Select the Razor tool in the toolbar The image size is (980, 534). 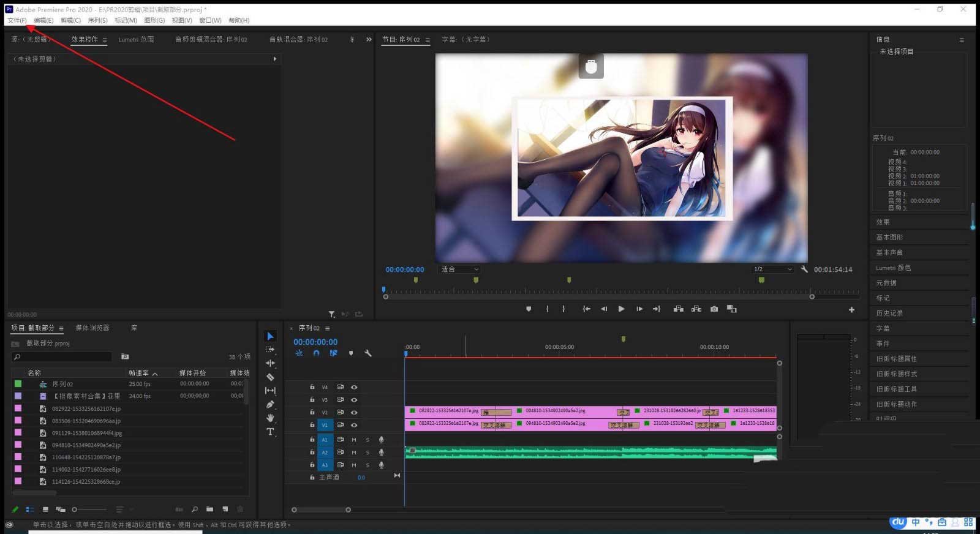(270, 377)
